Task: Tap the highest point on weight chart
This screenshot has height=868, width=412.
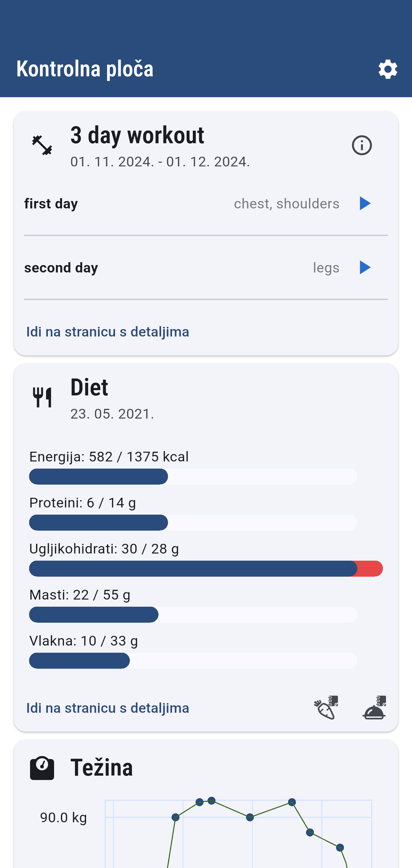Action: coord(211,801)
